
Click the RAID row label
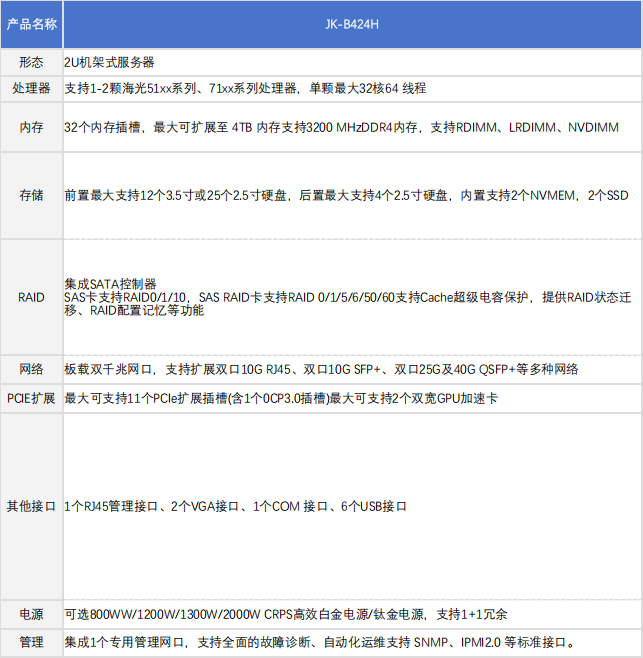[x=31, y=297]
